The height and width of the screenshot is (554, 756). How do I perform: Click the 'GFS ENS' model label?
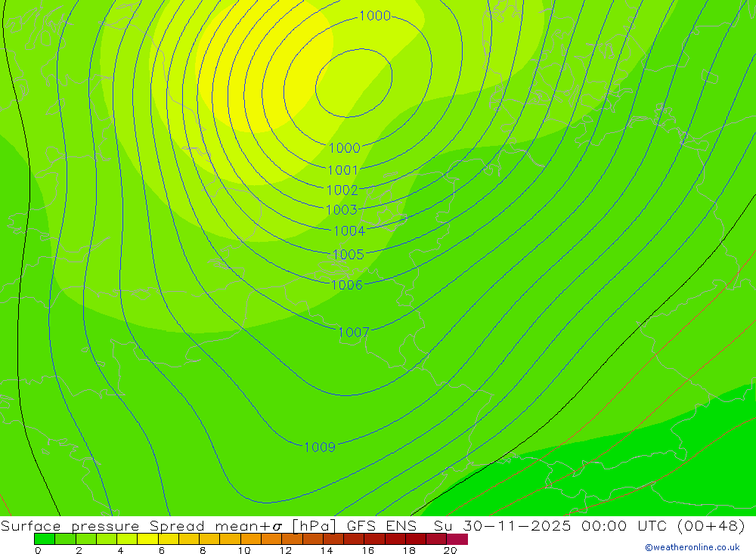[381, 525]
